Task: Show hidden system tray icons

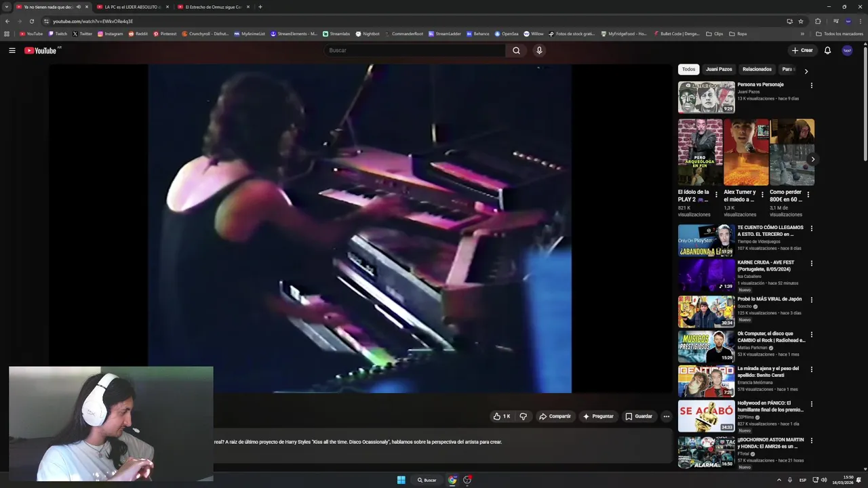Action: pos(778,480)
